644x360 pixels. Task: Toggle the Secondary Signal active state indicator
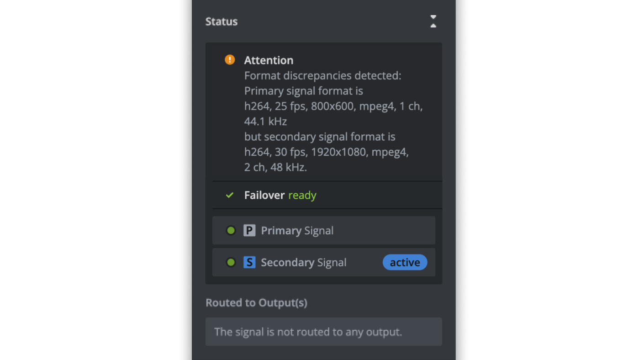click(405, 262)
